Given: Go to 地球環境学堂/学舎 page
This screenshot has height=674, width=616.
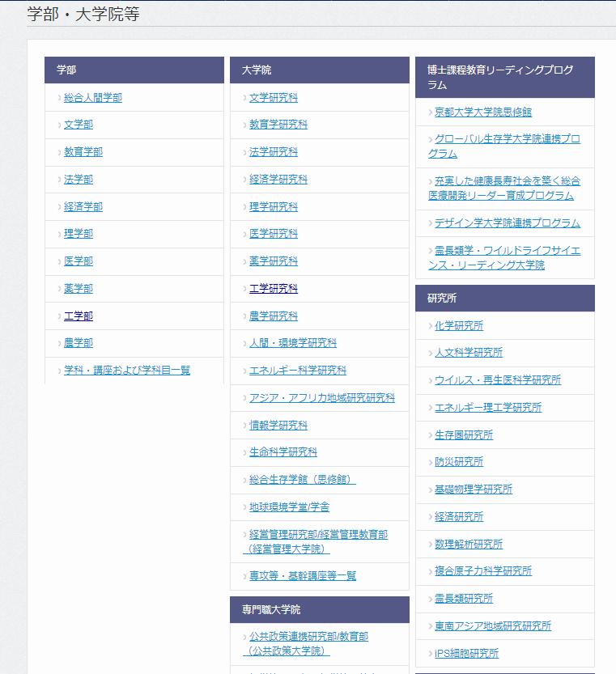Looking at the screenshot, I should (289, 507).
